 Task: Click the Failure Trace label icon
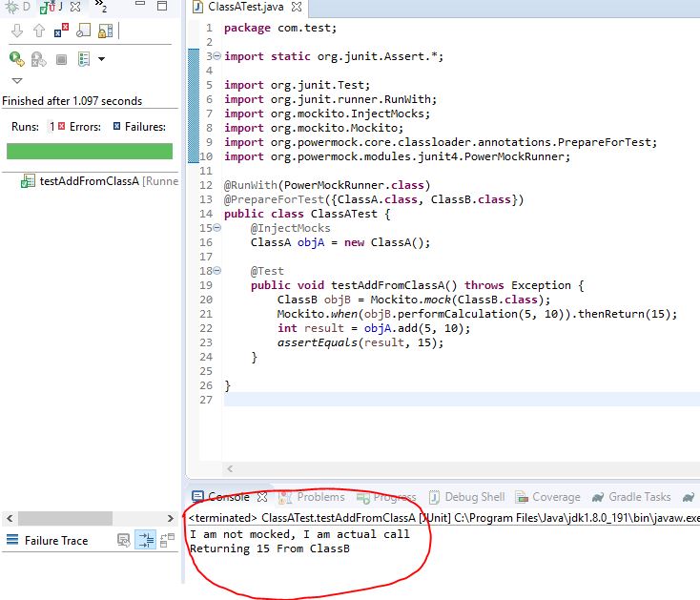coord(12,540)
